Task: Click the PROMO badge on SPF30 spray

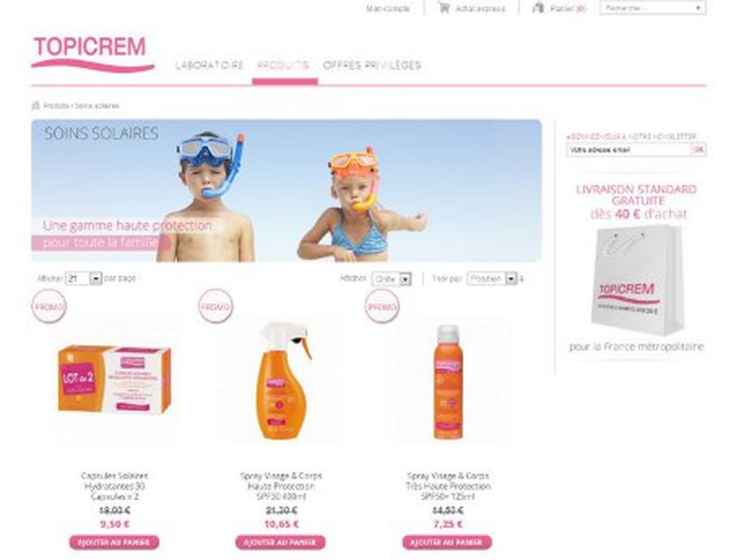Action: [x=216, y=306]
